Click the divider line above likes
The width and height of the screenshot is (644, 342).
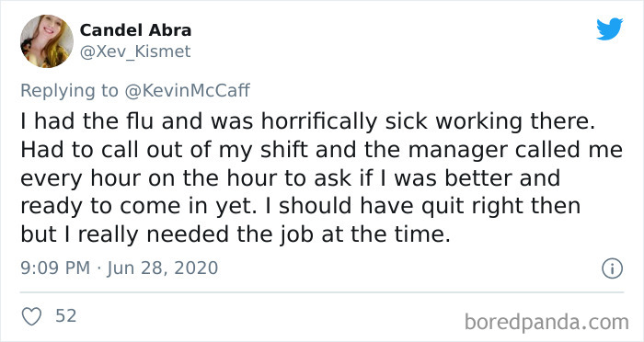coord(322,292)
